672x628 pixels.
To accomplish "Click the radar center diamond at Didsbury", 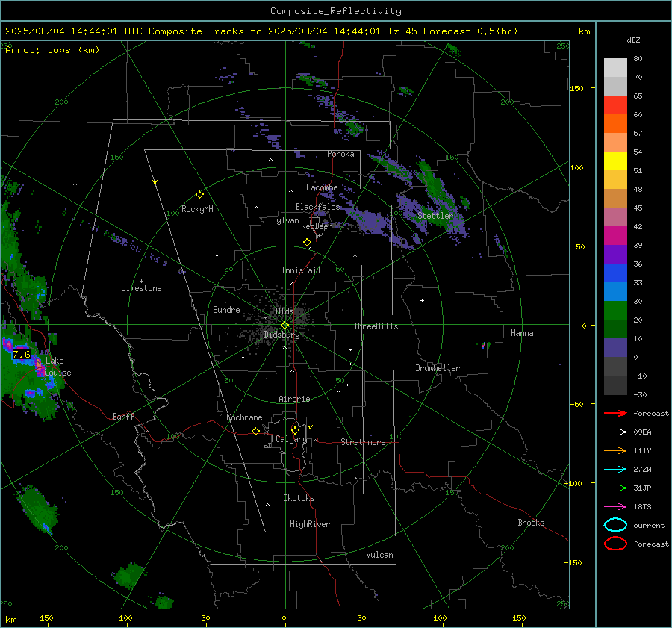I will pyautogui.click(x=285, y=326).
